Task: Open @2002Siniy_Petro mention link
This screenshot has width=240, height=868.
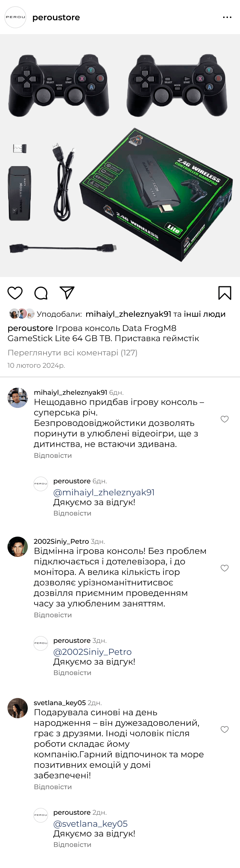Action: point(92,652)
